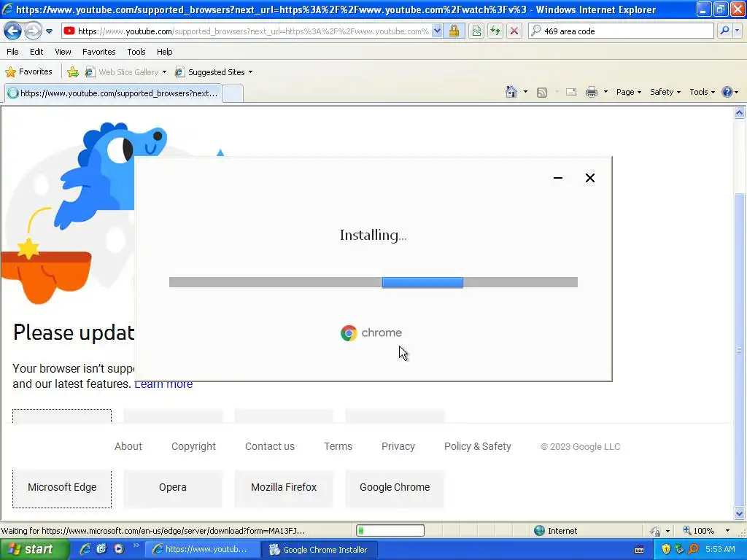Expand the Home button dropdown arrow

click(525, 92)
